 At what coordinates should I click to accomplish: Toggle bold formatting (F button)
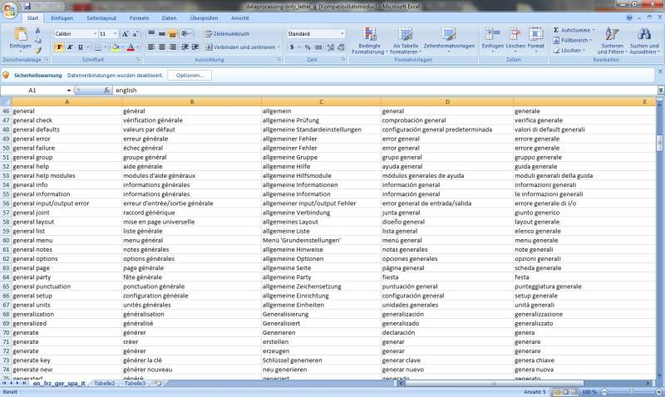pos(59,47)
